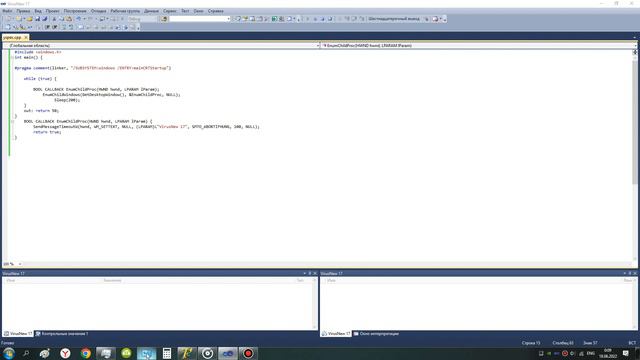640x360 pixels.
Task: Open the solution configuration Debug dropdown
Action: tap(142, 19)
